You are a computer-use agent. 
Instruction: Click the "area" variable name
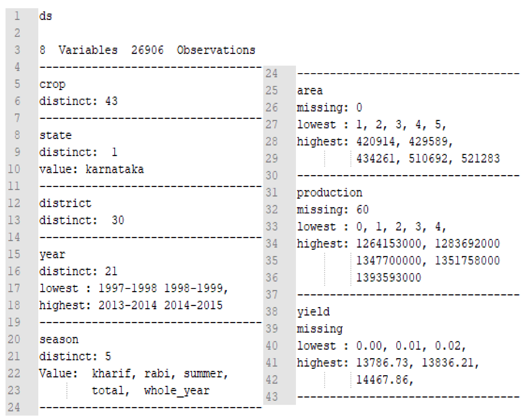coord(310,91)
